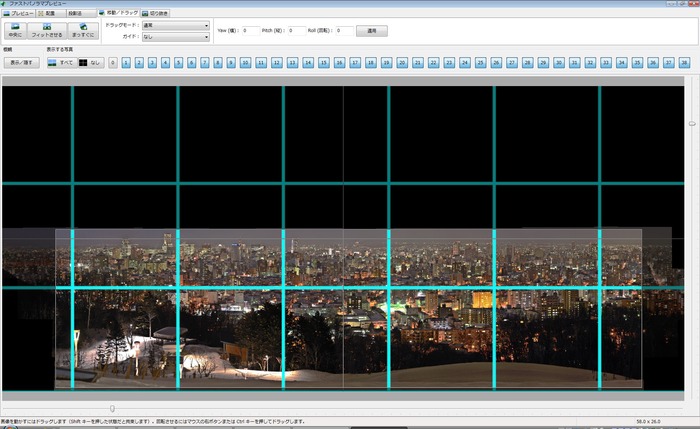Toggle image 8 visibility
Image resolution: width=700 pixels, height=429 pixels.
tap(218, 62)
